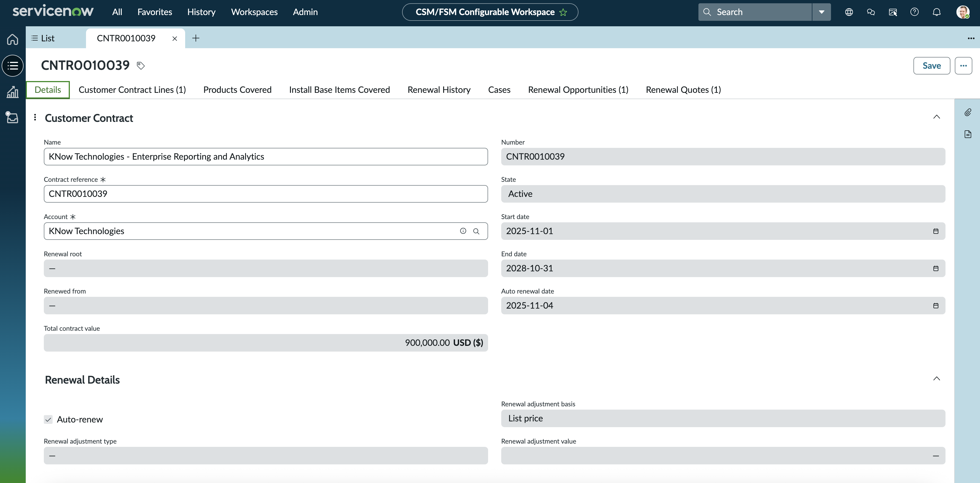Select the Details tab
980x483 pixels.
48,90
